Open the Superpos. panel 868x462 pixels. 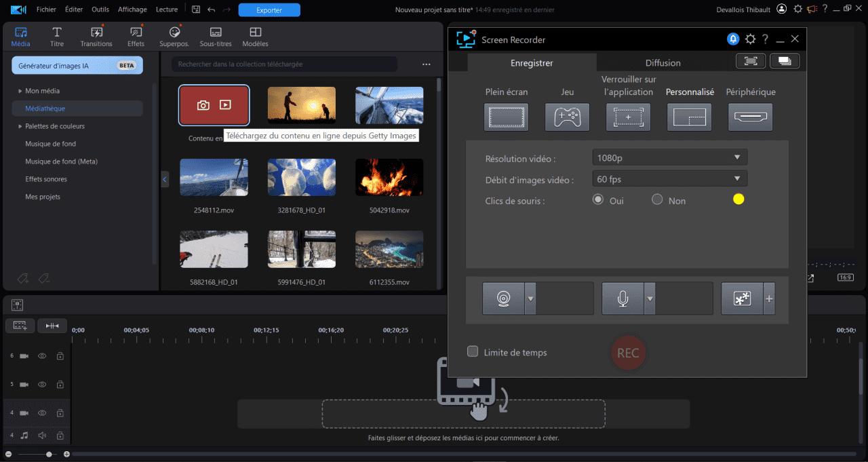click(174, 35)
